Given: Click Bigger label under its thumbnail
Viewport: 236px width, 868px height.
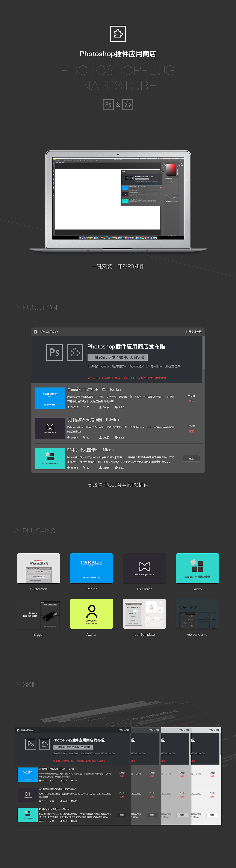Looking at the screenshot, I should pyautogui.click(x=39, y=635).
